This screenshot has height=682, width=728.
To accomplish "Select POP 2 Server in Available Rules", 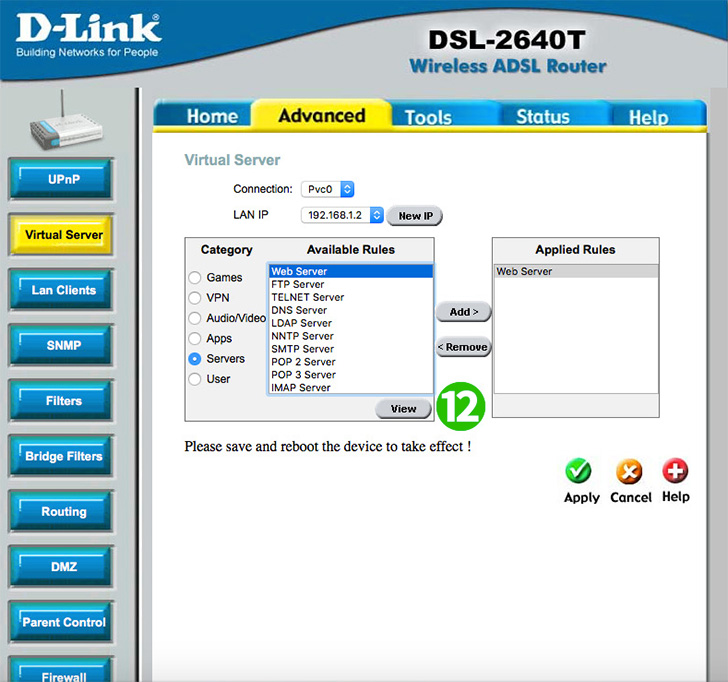I will 351,362.
